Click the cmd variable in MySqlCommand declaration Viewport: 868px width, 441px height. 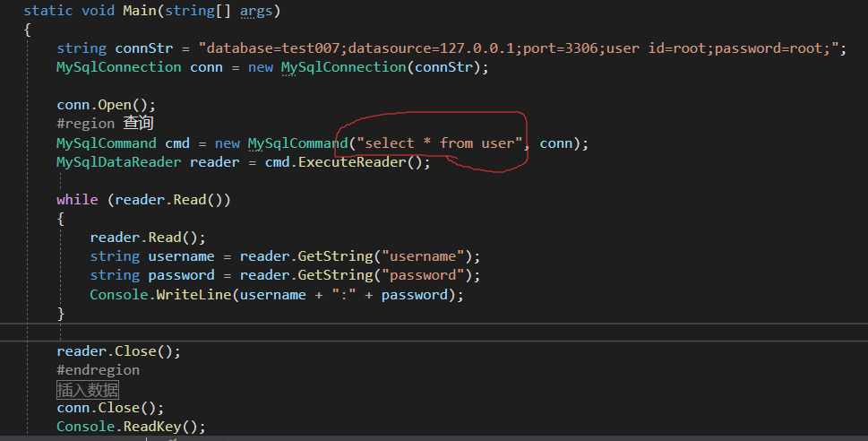tap(177, 143)
